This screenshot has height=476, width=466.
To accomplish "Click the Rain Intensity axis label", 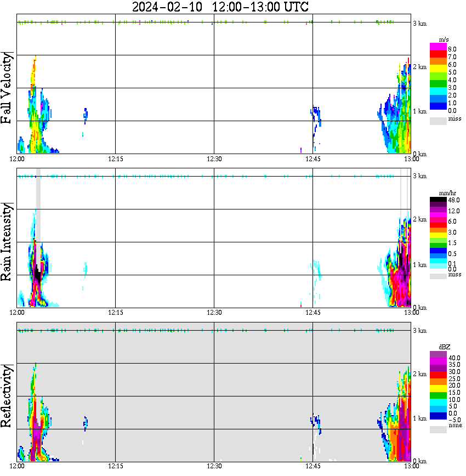I will (7, 242).
